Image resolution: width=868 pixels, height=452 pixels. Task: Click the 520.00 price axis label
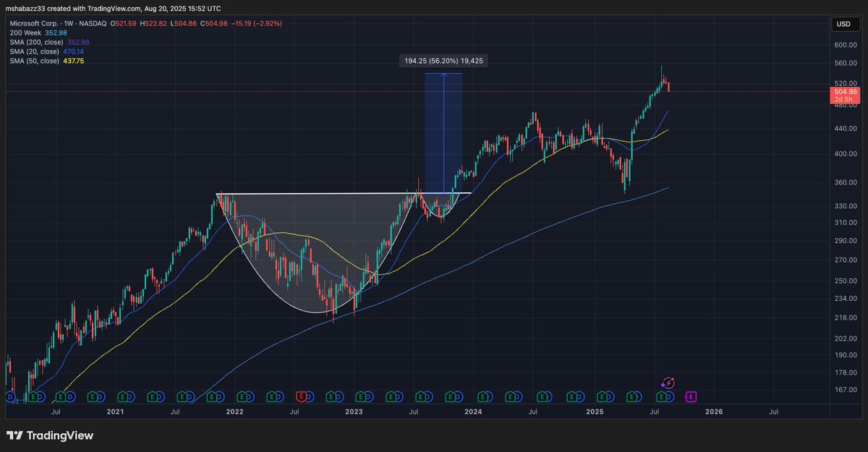click(845, 84)
